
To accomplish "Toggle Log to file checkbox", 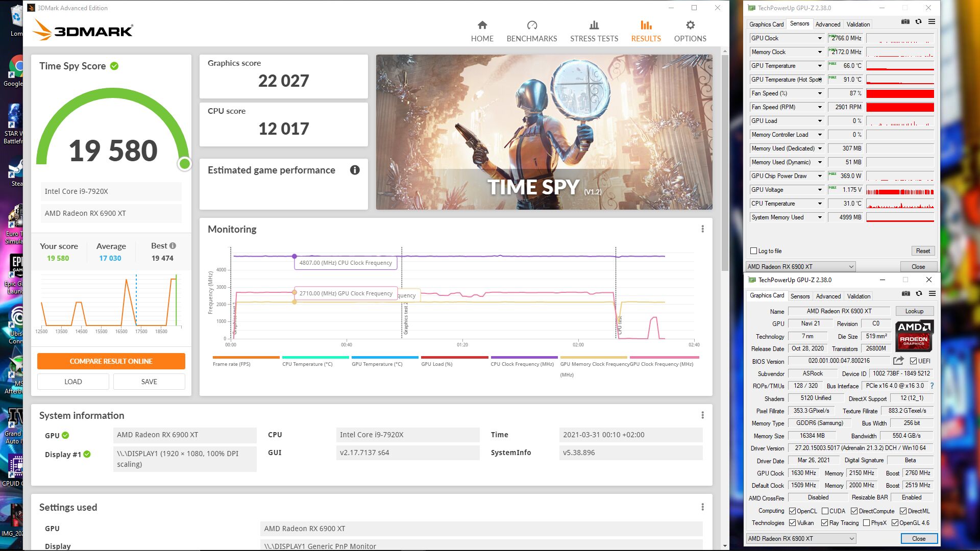I will (753, 251).
